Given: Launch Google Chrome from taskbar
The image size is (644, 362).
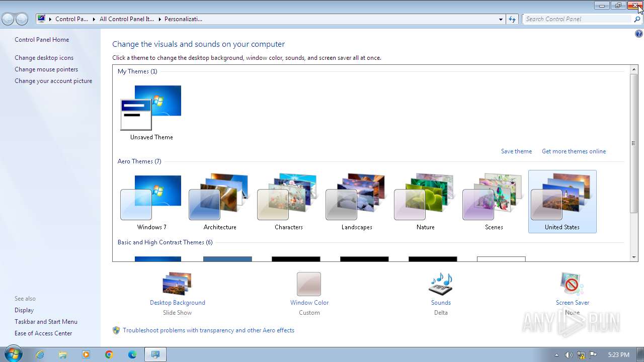Looking at the screenshot, I should 109,354.
